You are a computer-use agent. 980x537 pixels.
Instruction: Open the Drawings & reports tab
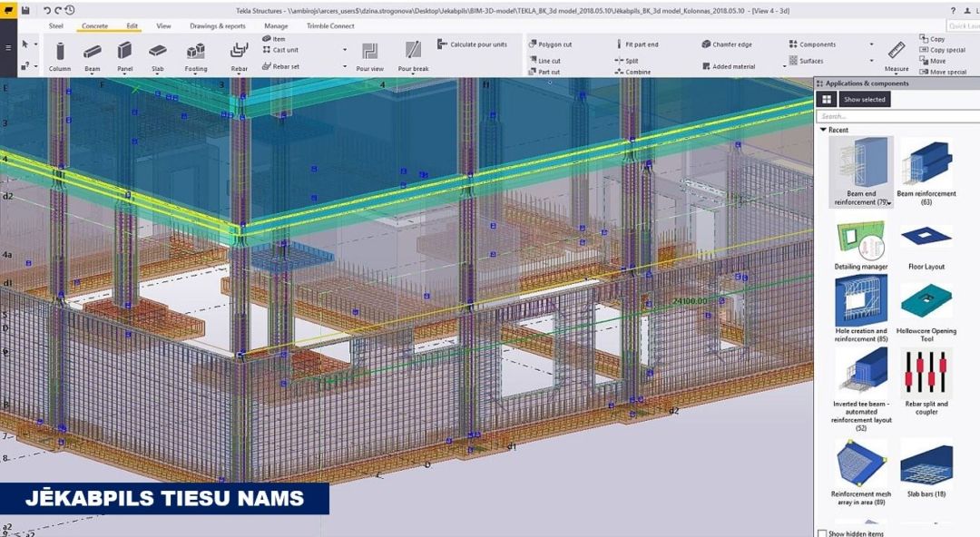[x=217, y=26]
